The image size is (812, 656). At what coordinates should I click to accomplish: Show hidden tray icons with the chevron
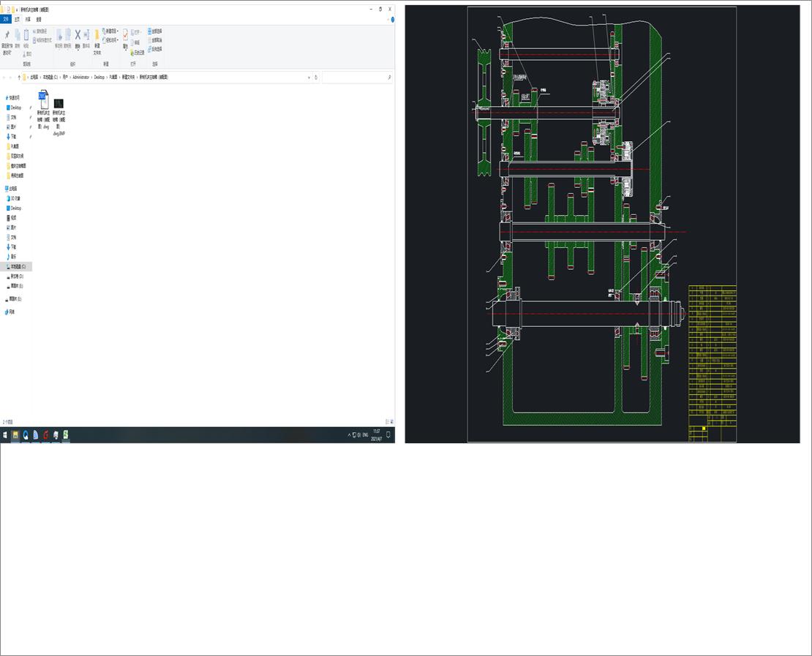point(349,435)
